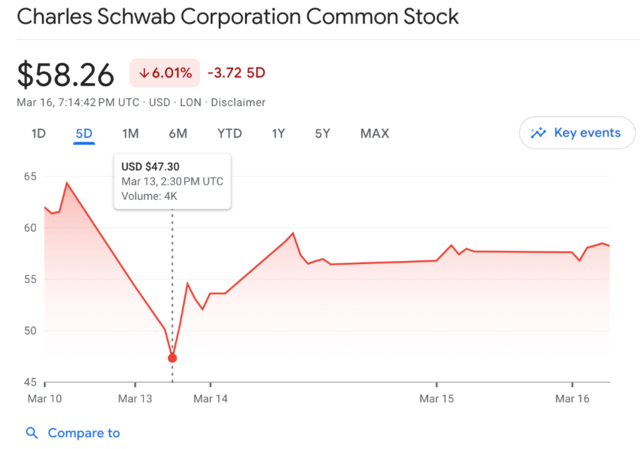The width and height of the screenshot is (640, 449).
Task: Click the Key events sparkline icon
Action: tap(539, 133)
